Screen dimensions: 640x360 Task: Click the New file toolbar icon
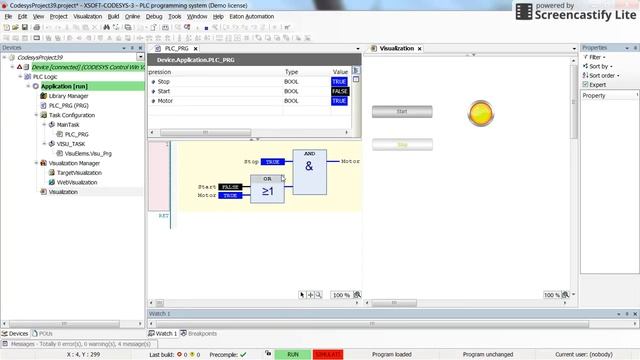[7, 27]
